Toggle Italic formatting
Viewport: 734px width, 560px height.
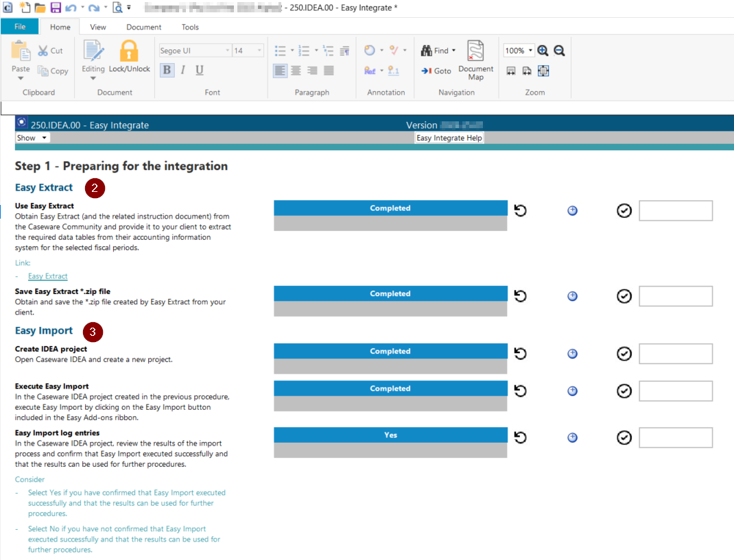click(182, 70)
